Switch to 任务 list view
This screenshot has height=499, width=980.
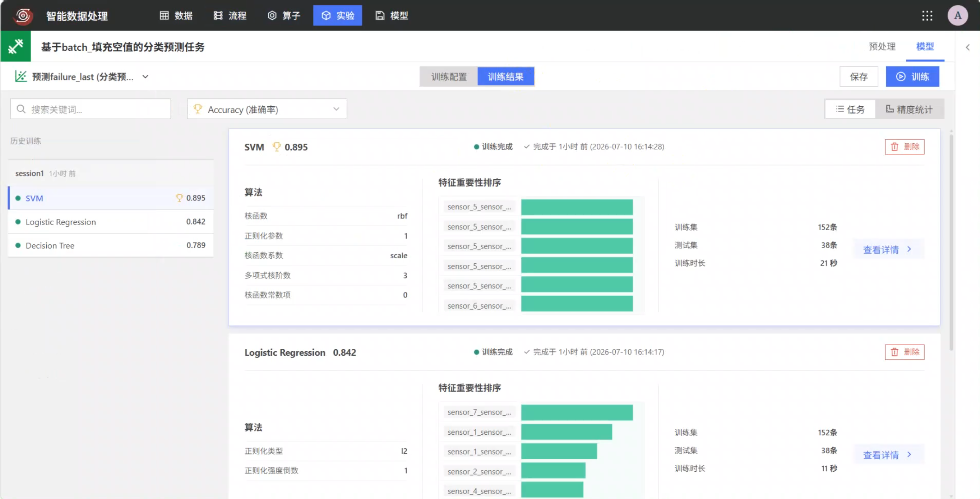850,109
